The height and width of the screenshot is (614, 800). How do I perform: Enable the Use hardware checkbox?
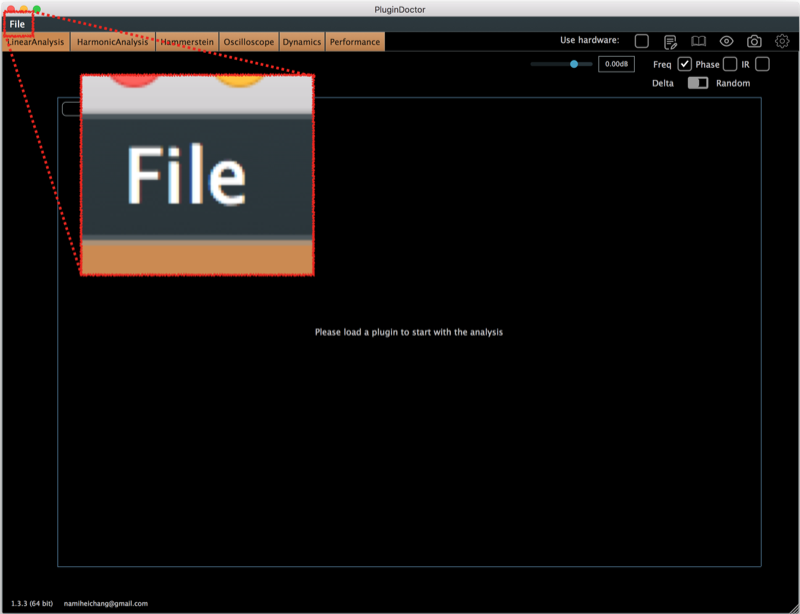coord(642,41)
